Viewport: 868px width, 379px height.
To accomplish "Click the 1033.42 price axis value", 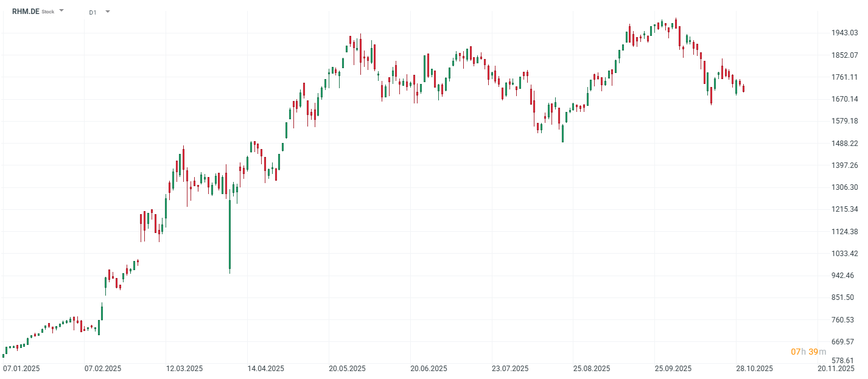I will [x=844, y=254].
